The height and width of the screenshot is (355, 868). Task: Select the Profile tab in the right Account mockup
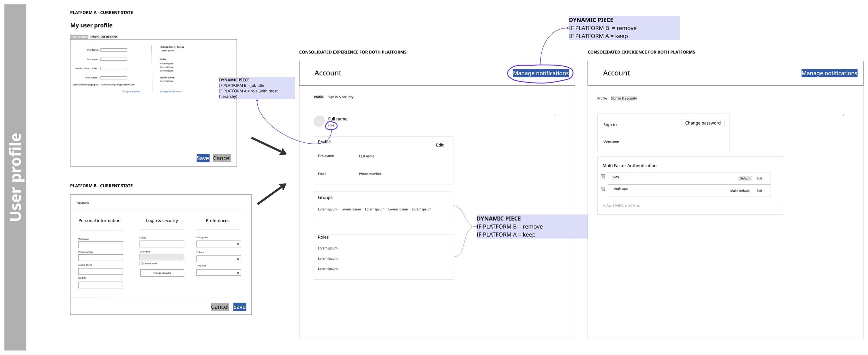point(602,98)
